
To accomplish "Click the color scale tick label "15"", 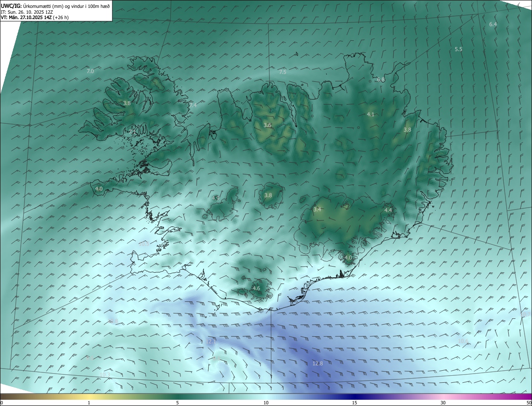I will coord(355,403).
